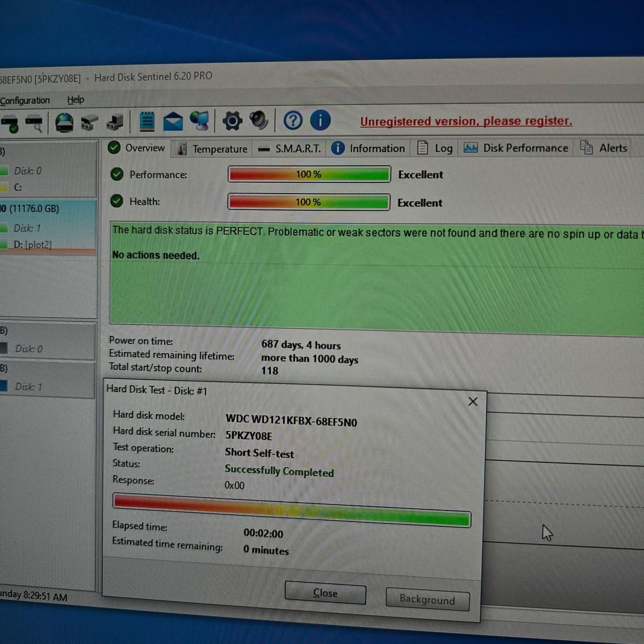The image size is (644, 644).
Task: Open the blue notepad report icon
Action: (147, 122)
